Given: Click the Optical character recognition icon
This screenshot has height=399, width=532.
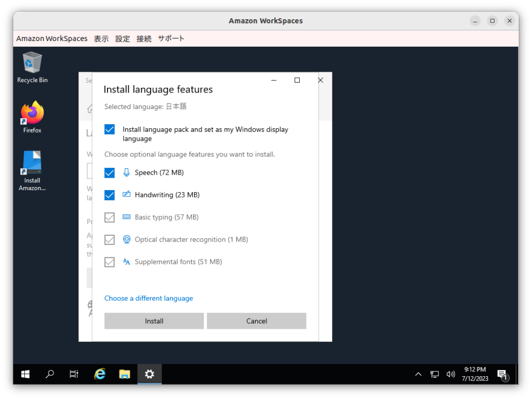Looking at the screenshot, I should [126, 239].
